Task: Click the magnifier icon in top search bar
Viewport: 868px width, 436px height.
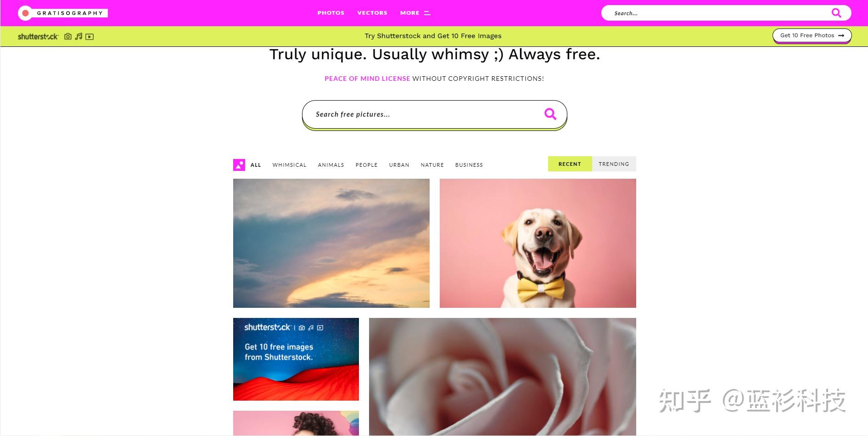Action: [x=836, y=13]
